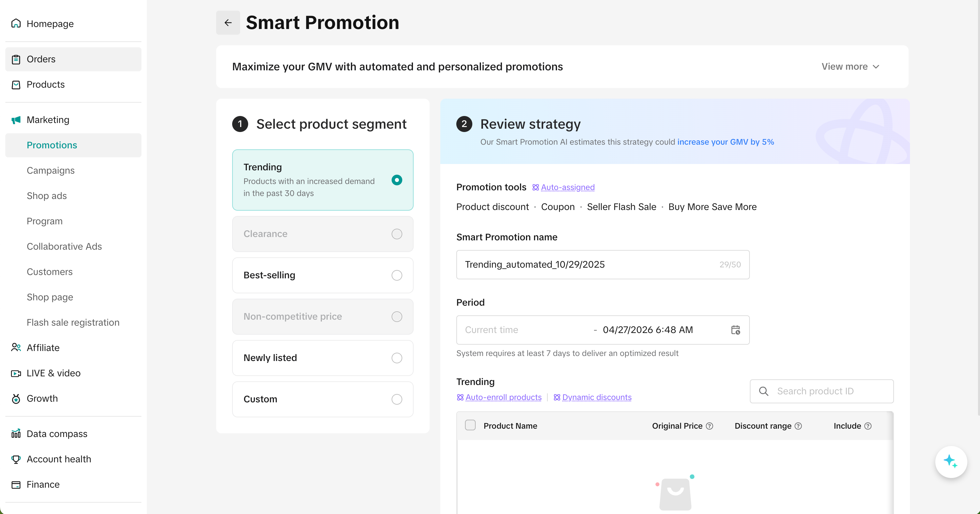This screenshot has width=980, height=514.
Task: Click the back arrow beside Smart Promotion
Action: point(228,23)
